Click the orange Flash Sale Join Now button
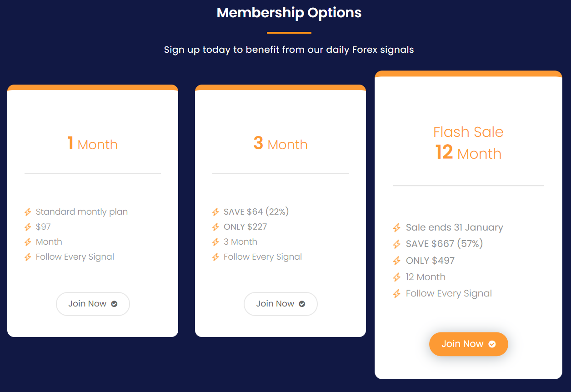The height and width of the screenshot is (392, 571). coord(469,344)
